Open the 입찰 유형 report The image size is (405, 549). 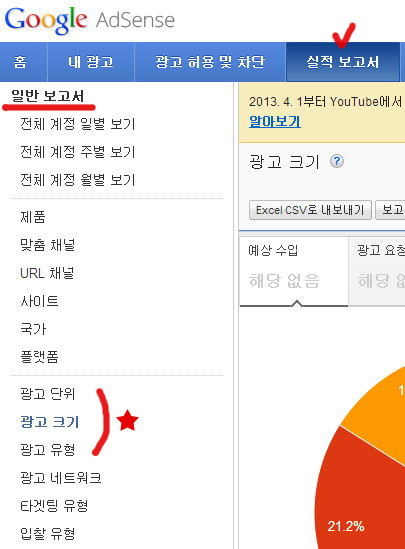(48, 534)
